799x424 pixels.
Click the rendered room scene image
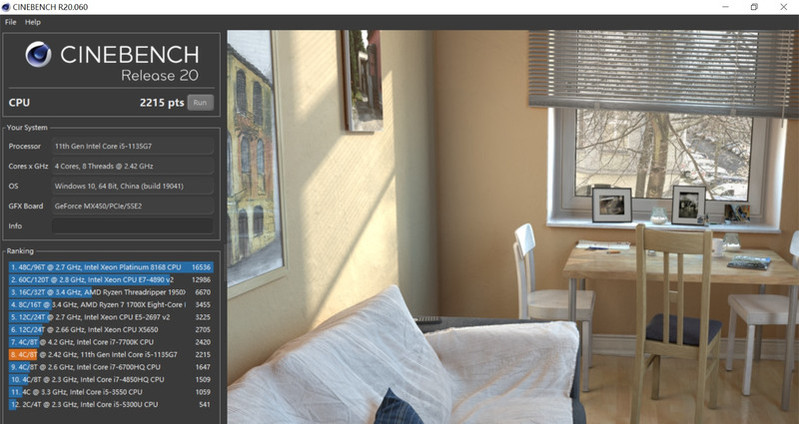click(513, 227)
